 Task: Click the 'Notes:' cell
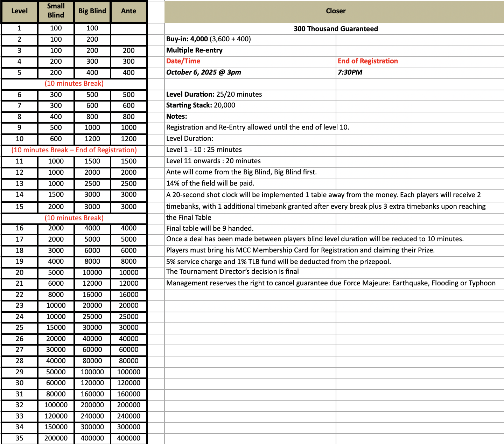177,117
